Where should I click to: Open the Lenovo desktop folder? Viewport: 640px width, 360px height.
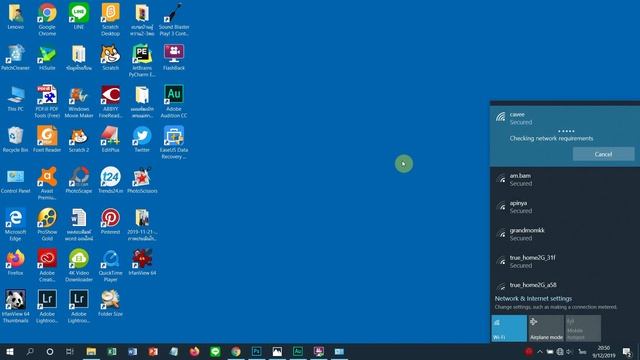(16, 16)
